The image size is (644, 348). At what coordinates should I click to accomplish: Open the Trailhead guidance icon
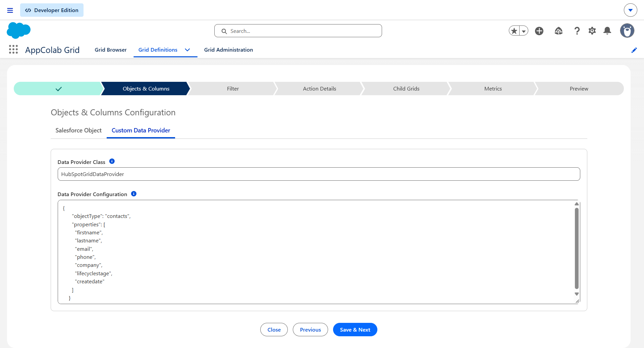click(558, 31)
